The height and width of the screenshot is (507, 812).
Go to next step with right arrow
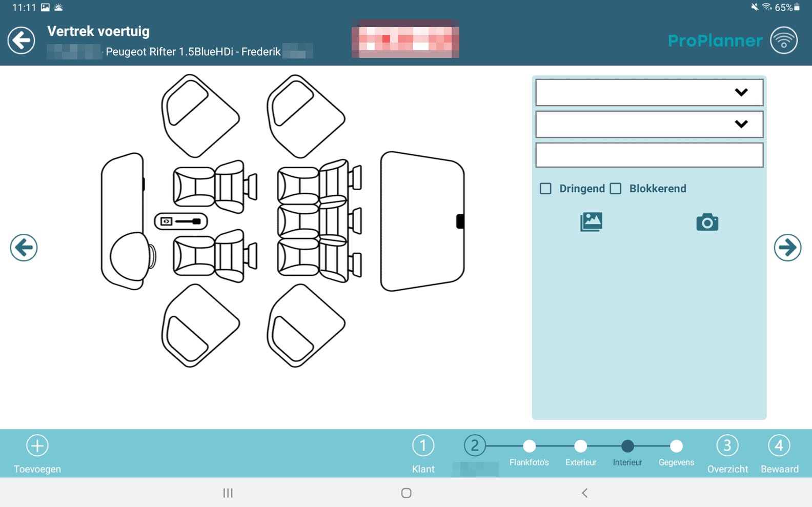787,248
